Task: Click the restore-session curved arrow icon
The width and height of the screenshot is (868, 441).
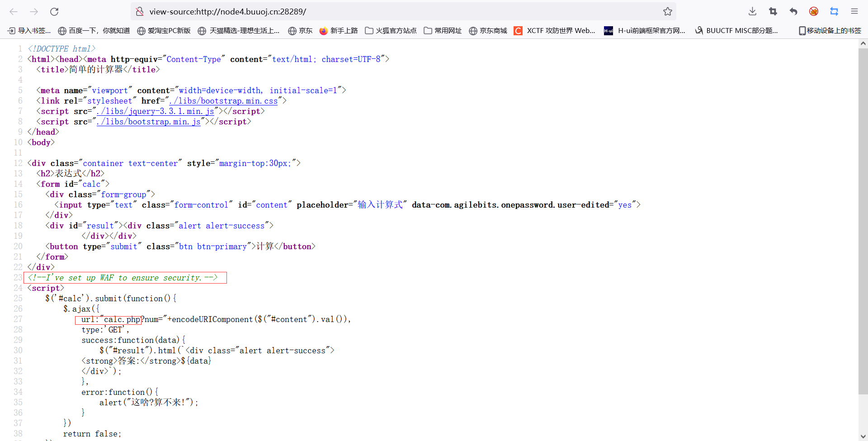Action: 793,12
